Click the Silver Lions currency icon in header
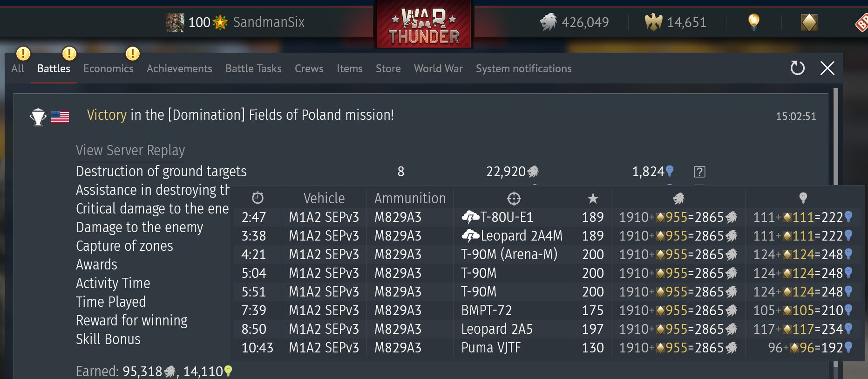The image size is (868, 379). [549, 22]
